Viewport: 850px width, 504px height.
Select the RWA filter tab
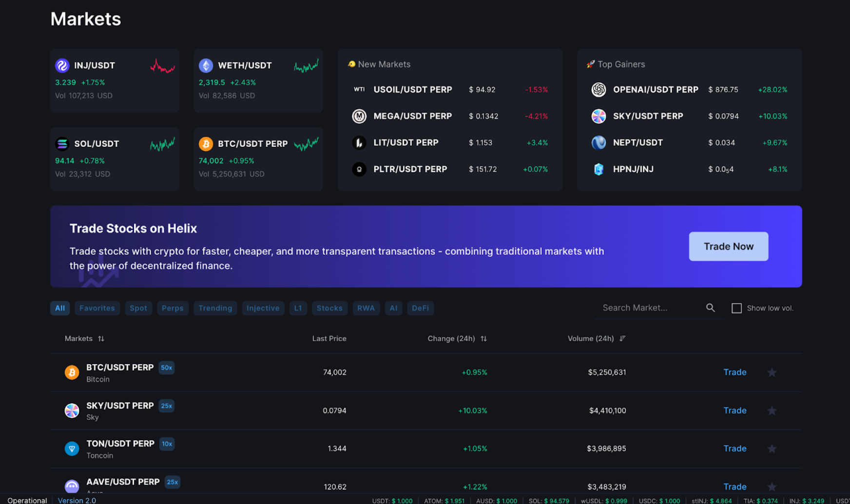tap(366, 308)
